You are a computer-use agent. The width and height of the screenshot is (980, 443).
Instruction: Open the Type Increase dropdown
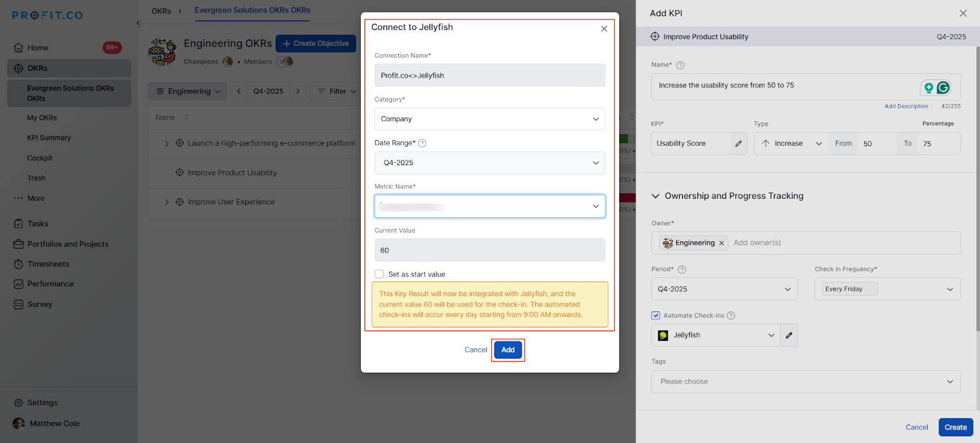[x=791, y=144]
